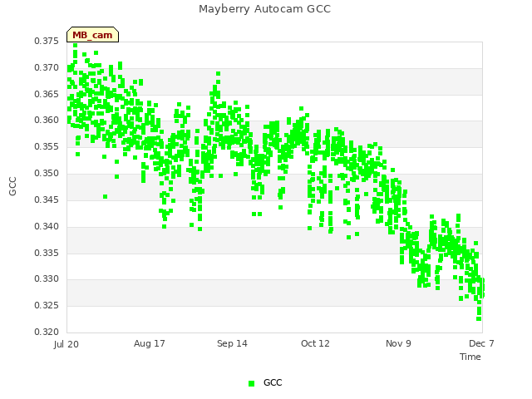Viewport: 532px width, 399px height.
Task: Click the 0.345 y-axis value
Action: click(x=47, y=199)
